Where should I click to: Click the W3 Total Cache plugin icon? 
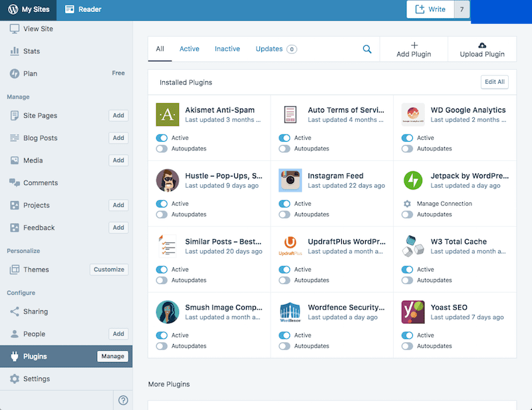pos(413,246)
